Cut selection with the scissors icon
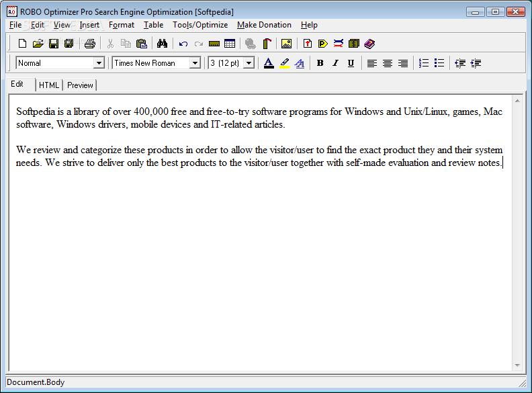532x393 pixels. point(110,44)
